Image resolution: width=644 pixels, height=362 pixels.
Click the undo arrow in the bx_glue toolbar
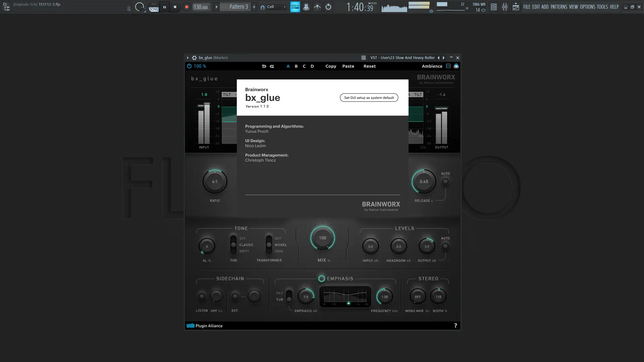(264, 66)
